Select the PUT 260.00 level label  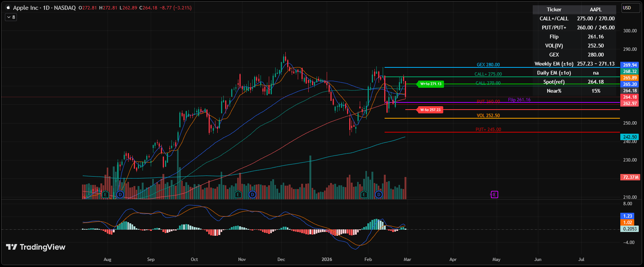[x=488, y=102]
